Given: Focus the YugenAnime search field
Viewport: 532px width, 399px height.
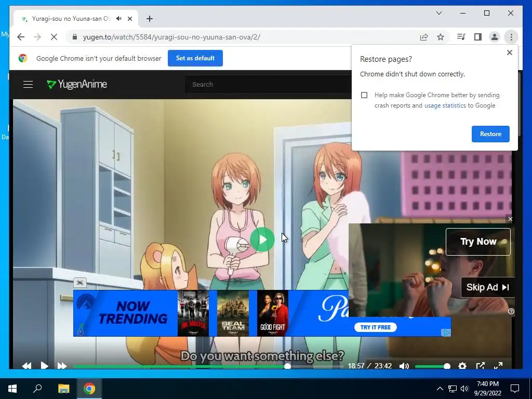Looking at the screenshot, I should click(x=268, y=85).
